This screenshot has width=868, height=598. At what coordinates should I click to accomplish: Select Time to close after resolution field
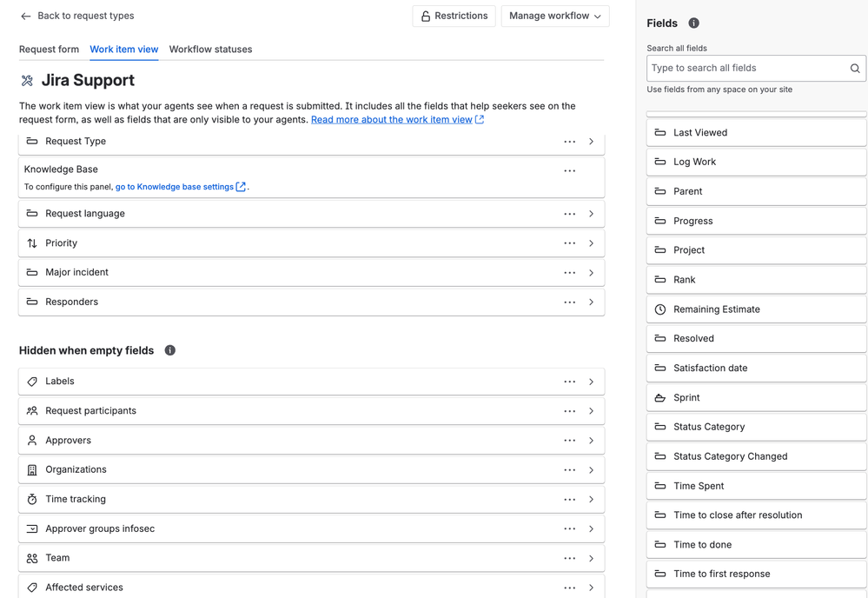(x=756, y=515)
